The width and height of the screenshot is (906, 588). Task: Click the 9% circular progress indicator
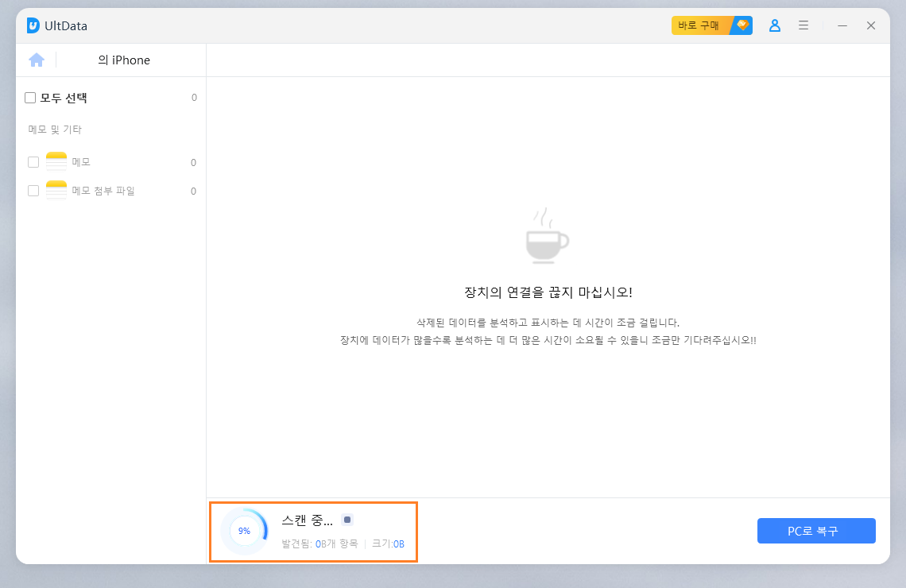point(244,531)
